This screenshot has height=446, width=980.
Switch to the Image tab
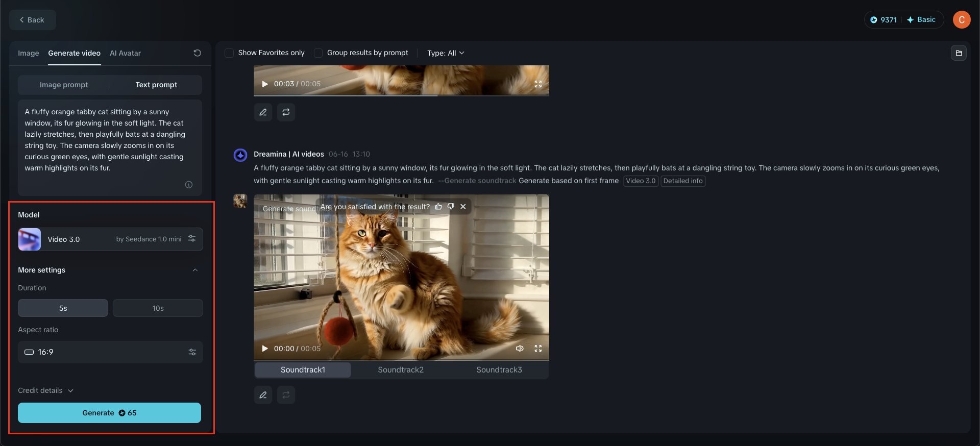(29, 53)
